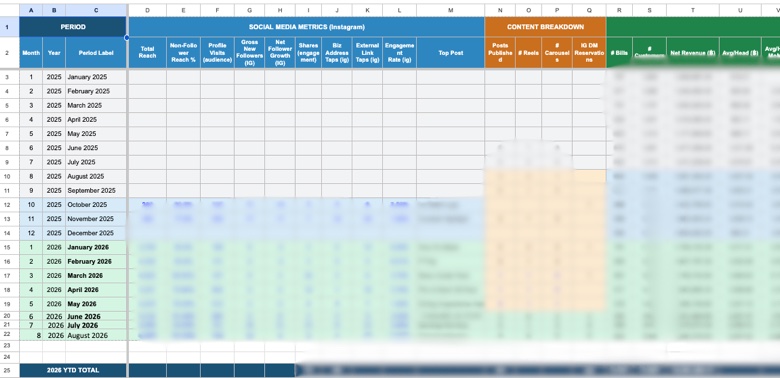This screenshot has height=378, width=780.
Task: Click month number 10 in October 2025 row
Action: (31, 205)
